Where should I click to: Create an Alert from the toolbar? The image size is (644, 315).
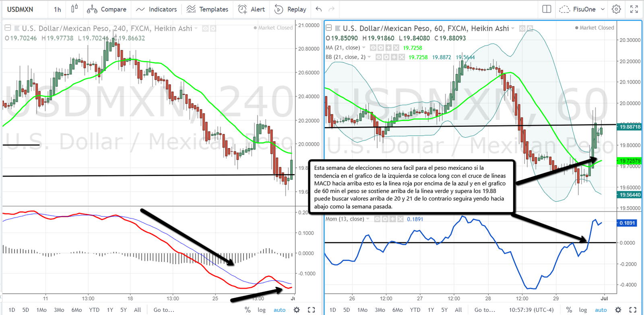pos(252,9)
